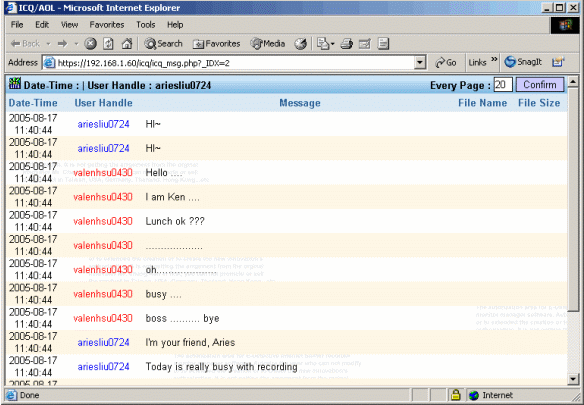Open the Search toolbar button
Image resolution: width=584 pixels, height=405 pixels.
click(x=164, y=44)
